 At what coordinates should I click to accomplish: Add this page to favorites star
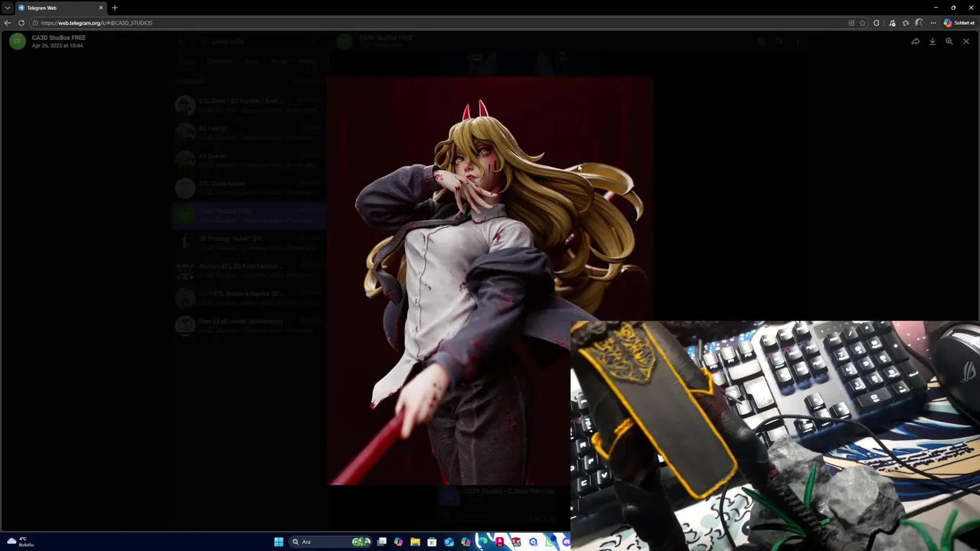[x=863, y=23]
